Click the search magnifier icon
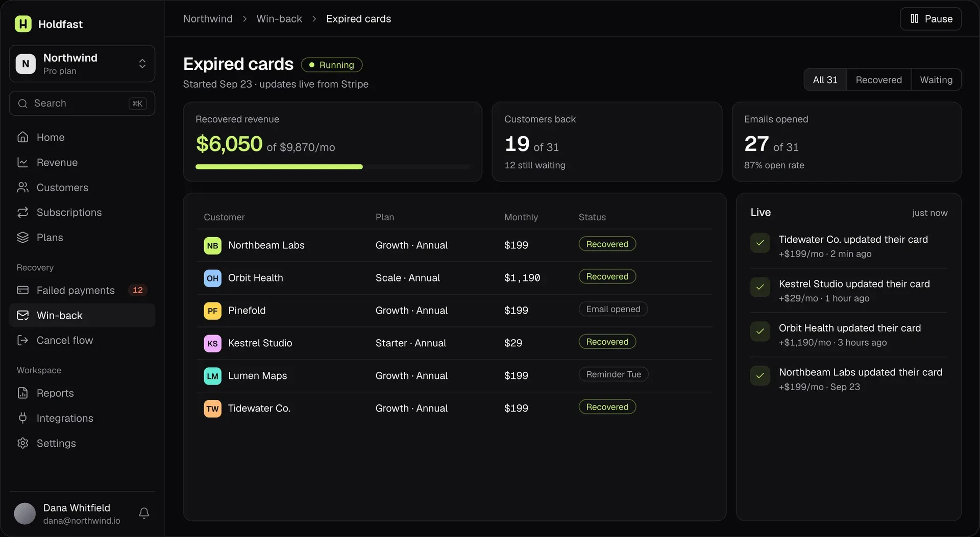Screen dimensions: 980x537 (x=22, y=104)
